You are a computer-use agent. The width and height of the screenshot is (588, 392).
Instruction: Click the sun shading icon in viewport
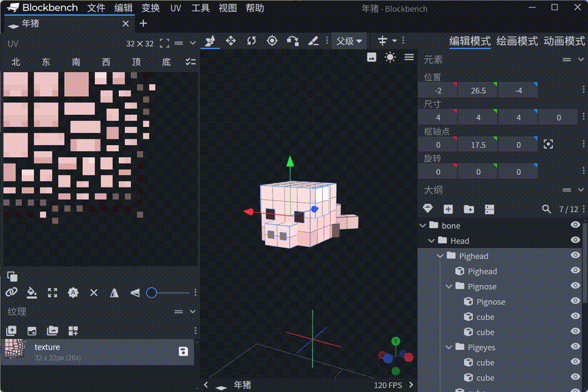[390, 57]
